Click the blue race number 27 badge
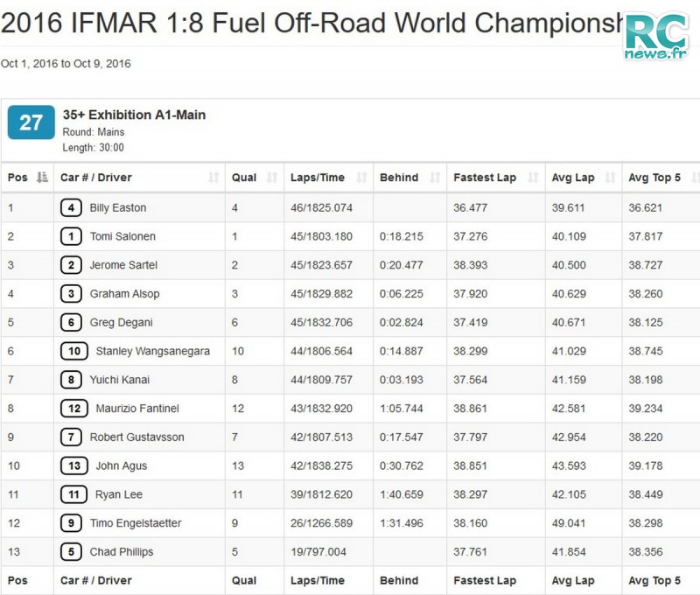This screenshot has width=700, height=595. click(x=31, y=122)
